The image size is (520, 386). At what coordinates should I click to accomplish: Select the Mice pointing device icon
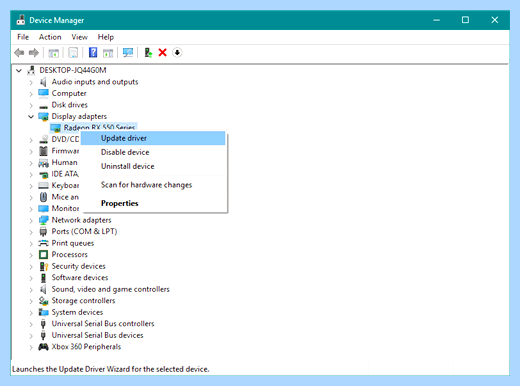pos(43,197)
